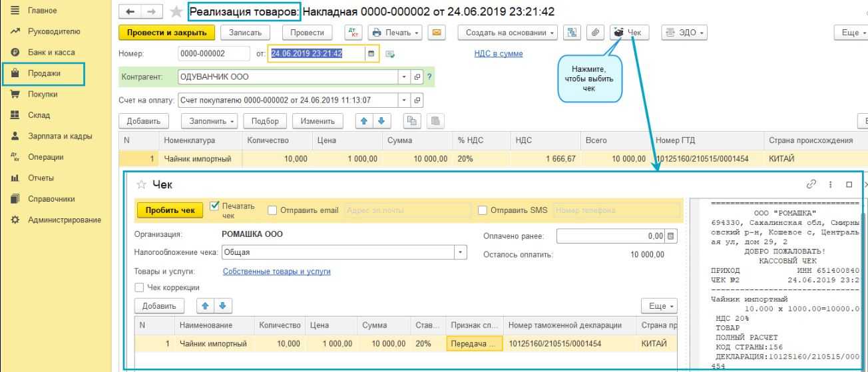This screenshot has width=868, height=372.
Task: Open the Еще menu of the Чек table
Action: (x=658, y=305)
